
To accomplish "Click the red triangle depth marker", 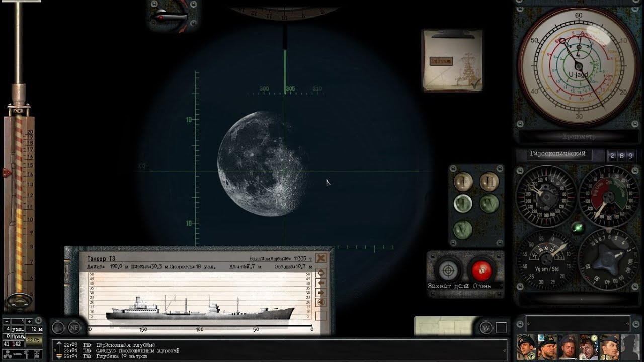I will tap(7, 172).
